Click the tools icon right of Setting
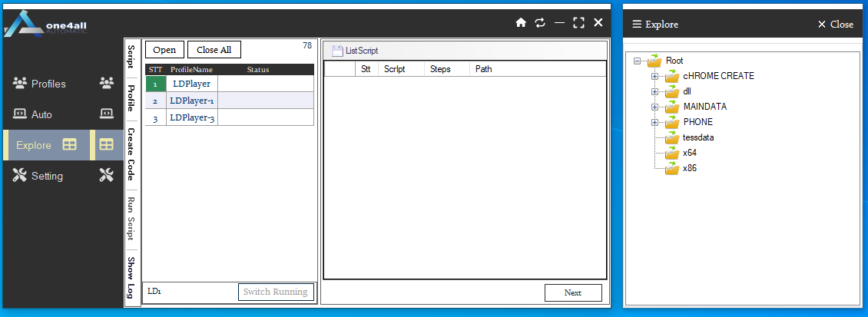This screenshot has width=868, height=317. click(x=107, y=176)
